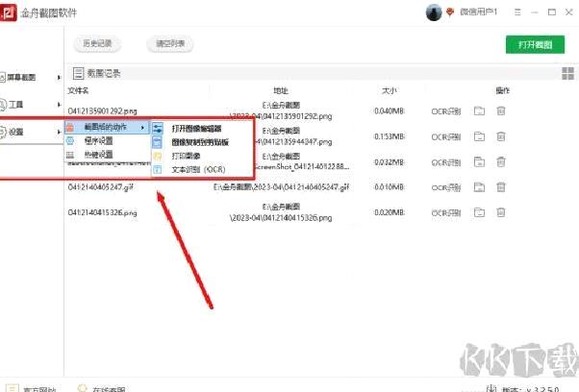Click the green 打开截图 button
Image resolution: width=579 pixels, height=392 pixels.
(x=535, y=44)
